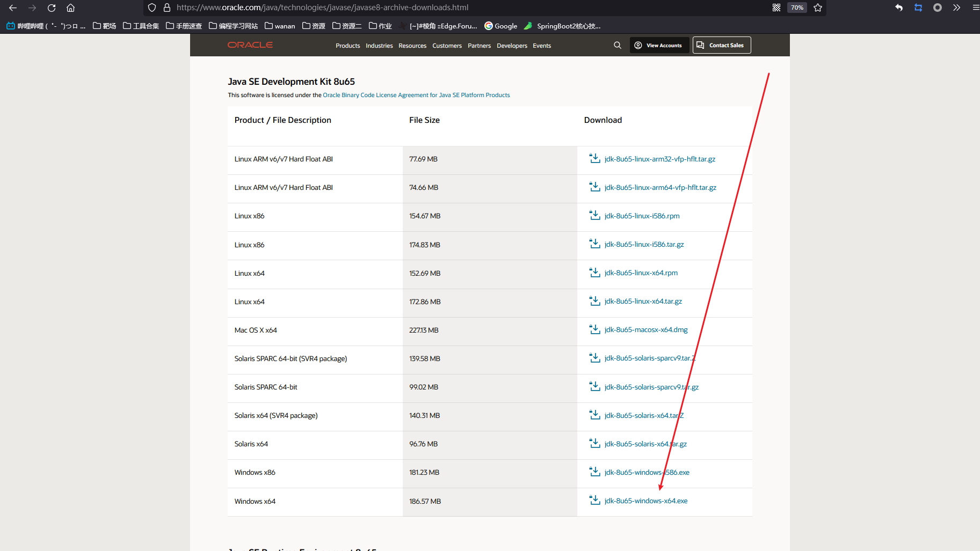Open the browser hamburger menu
980x551 pixels.
[x=975, y=8]
